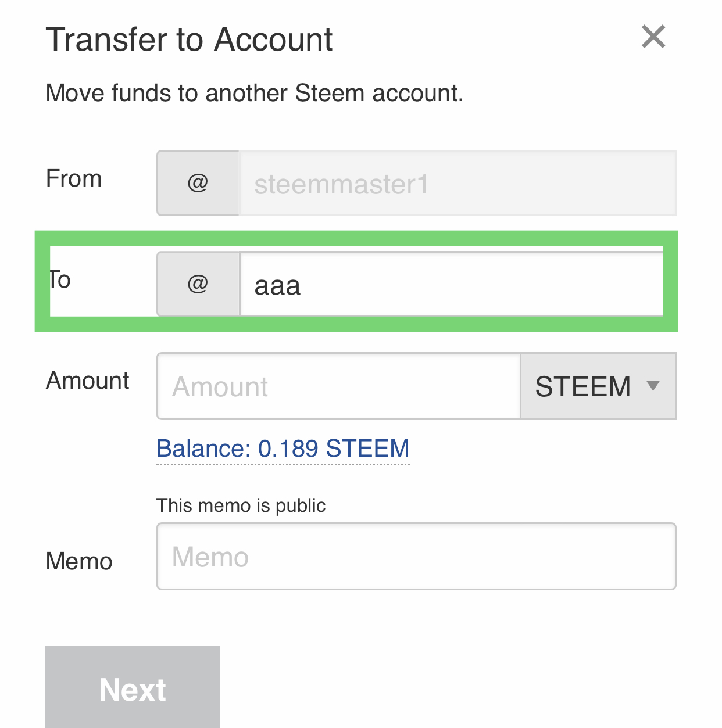Close the Transfer to Account dialog
This screenshot has width=722, height=728.
[653, 37]
